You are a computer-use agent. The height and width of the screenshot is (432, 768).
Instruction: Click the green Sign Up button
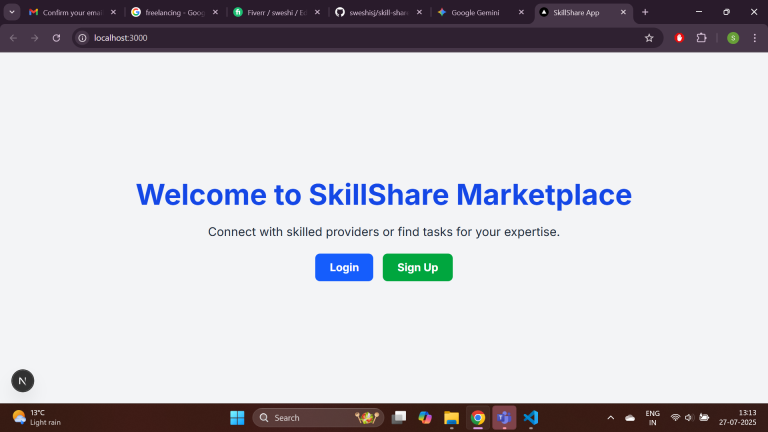(x=417, y=267)
